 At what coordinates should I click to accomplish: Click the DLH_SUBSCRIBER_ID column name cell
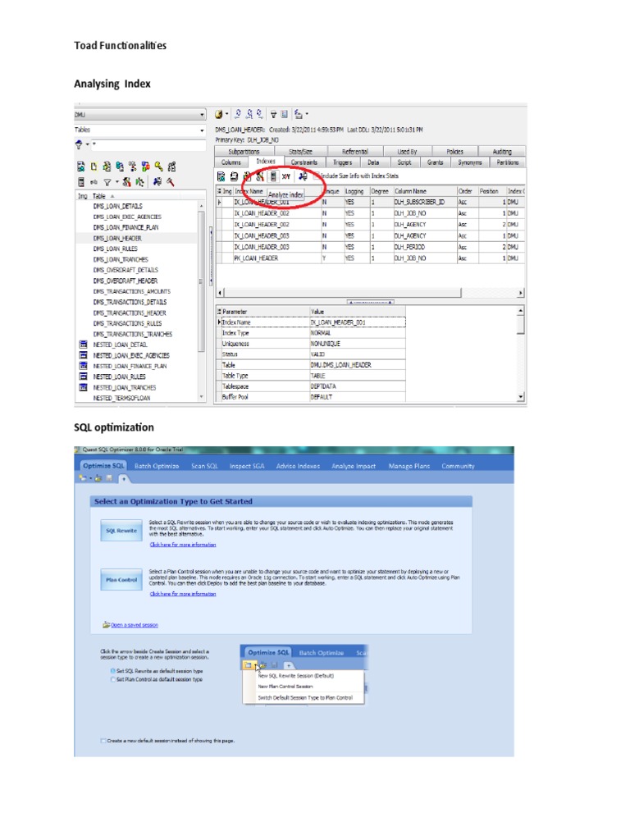point(419,202)
